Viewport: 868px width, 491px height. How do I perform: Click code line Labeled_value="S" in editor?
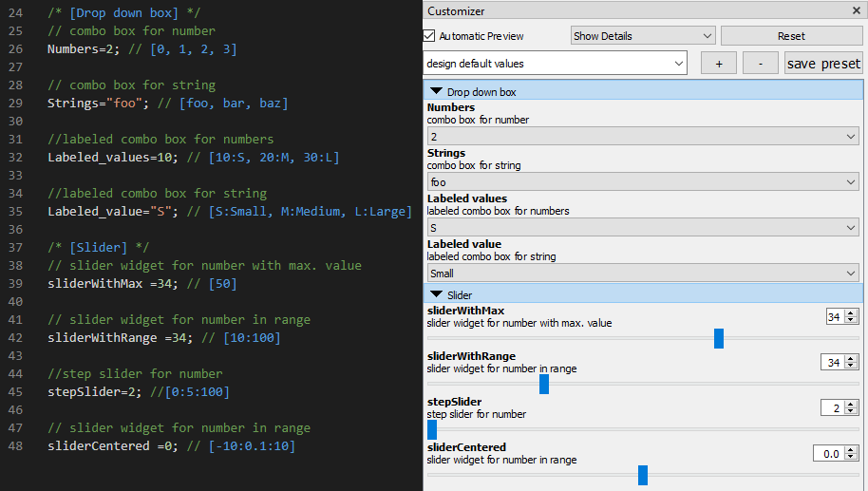click(230, 212)
